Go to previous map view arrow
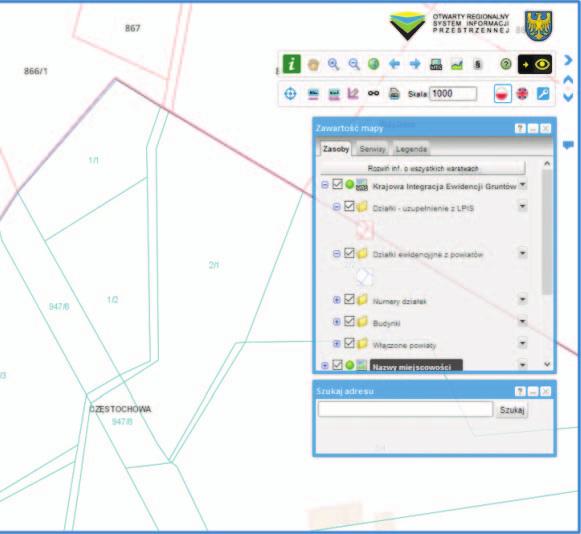 394,64
